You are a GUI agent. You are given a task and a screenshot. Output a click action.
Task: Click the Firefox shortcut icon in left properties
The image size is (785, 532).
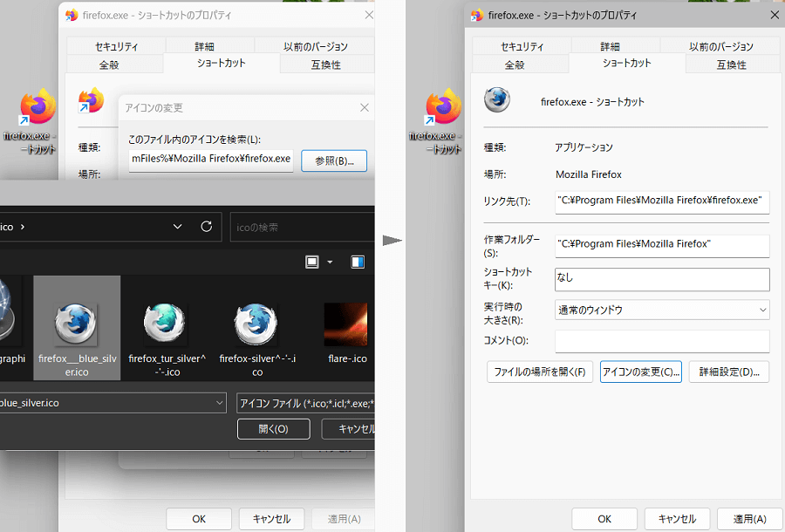click(91, 100)
